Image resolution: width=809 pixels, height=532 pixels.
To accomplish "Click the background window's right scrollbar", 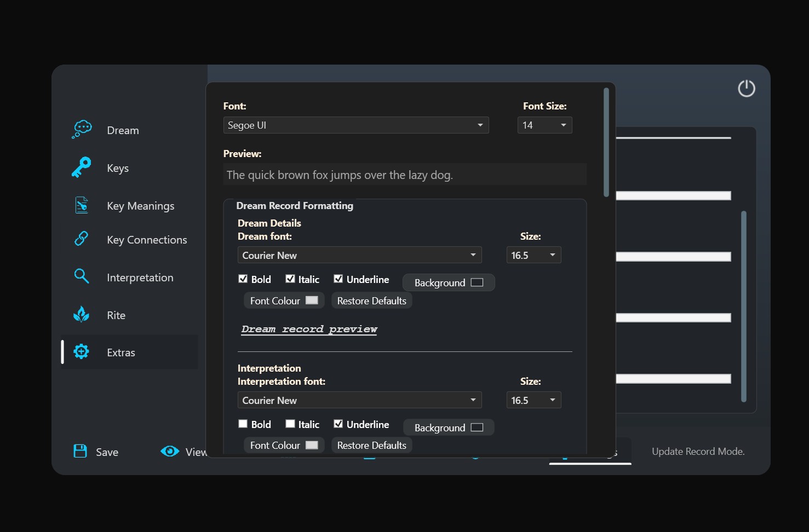I will (x=744, y=307).
